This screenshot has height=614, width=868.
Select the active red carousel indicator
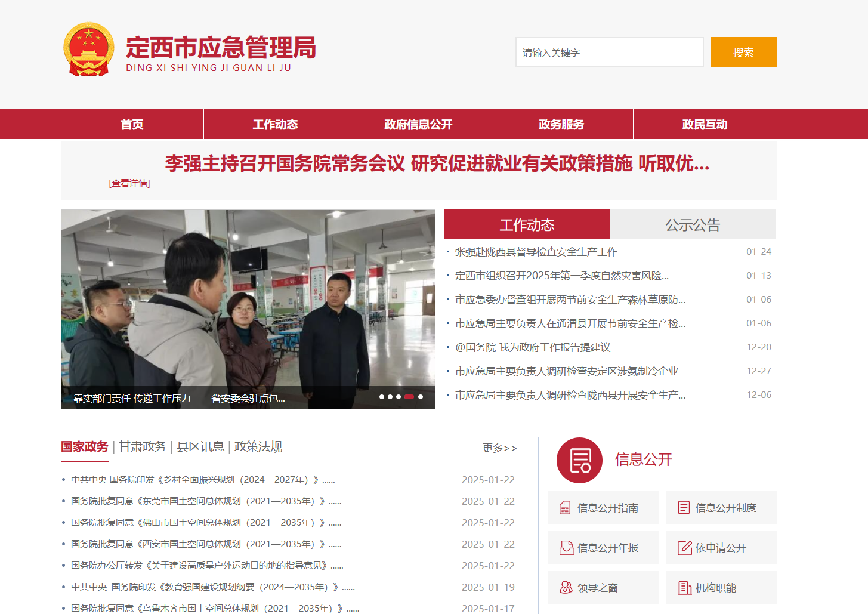pyautogui.click(x=409, y=397)
